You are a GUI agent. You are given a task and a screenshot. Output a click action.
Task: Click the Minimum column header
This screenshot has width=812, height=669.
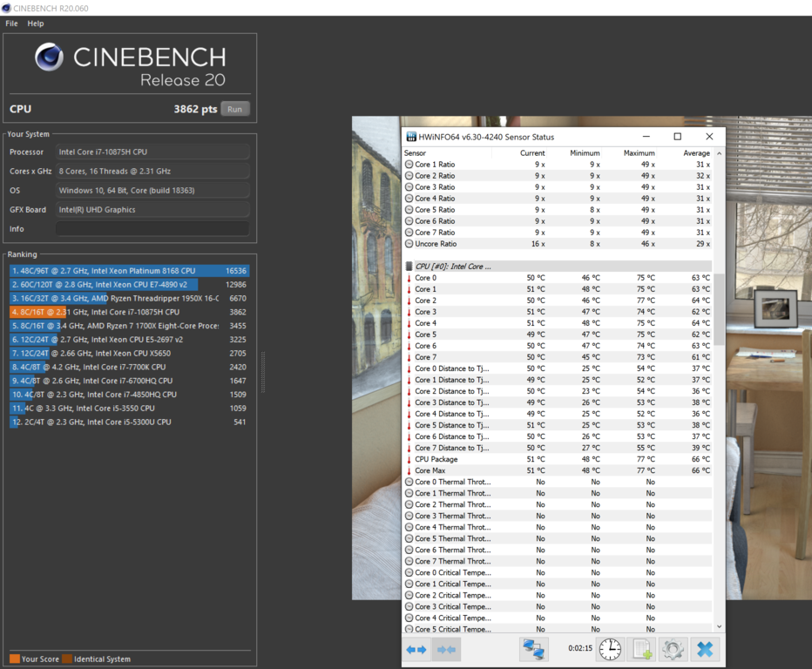point(585,153)
